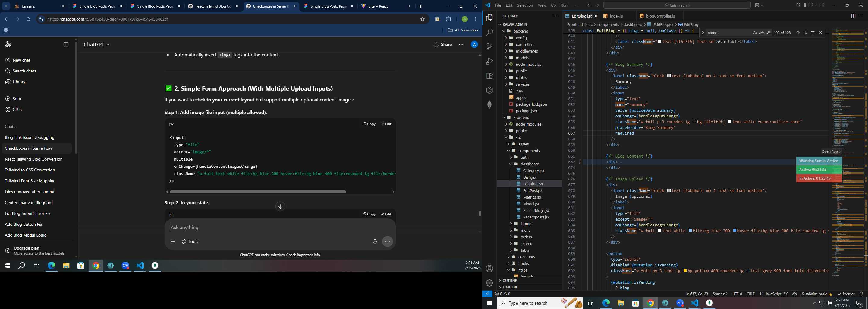The image size is (868, 309).
Task: Click the scroll-to-bottom arrow in ChatGPT
Action: point(280,206)
